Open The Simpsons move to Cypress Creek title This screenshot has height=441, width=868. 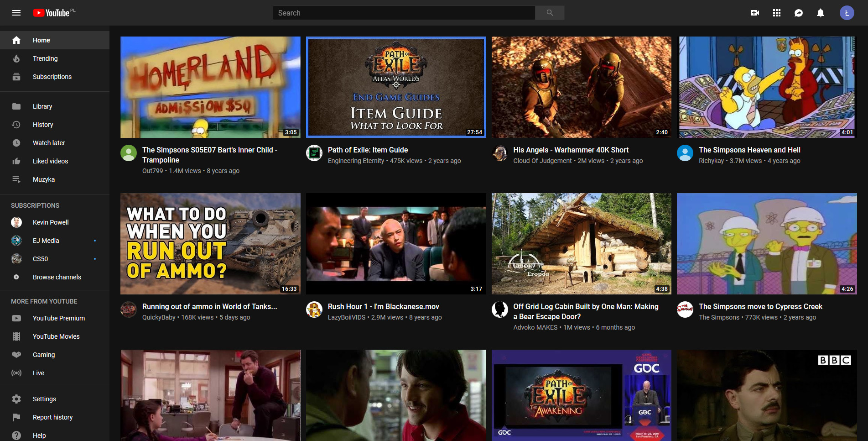[x=760, y=306]
